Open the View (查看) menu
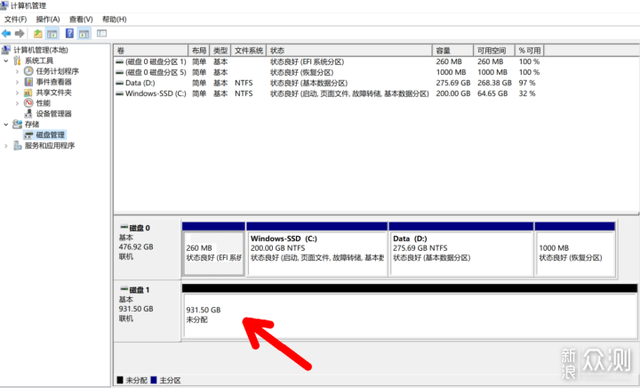This screenshot has height=388, width=640. [81, 19]
